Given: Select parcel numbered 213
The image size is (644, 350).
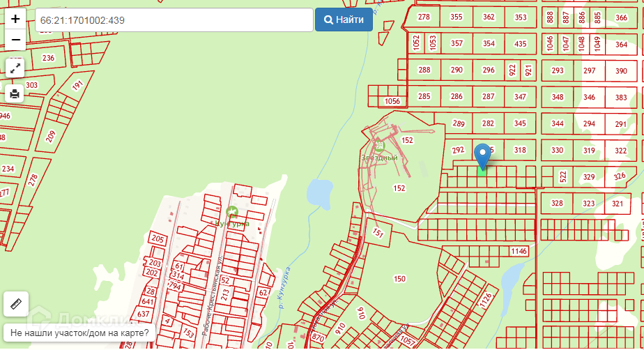Looking at the screenshot, I should click(224, 295).
